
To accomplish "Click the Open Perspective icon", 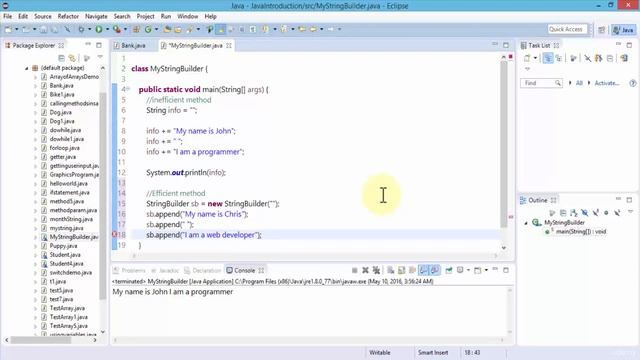I will click(x=602, y=30).
